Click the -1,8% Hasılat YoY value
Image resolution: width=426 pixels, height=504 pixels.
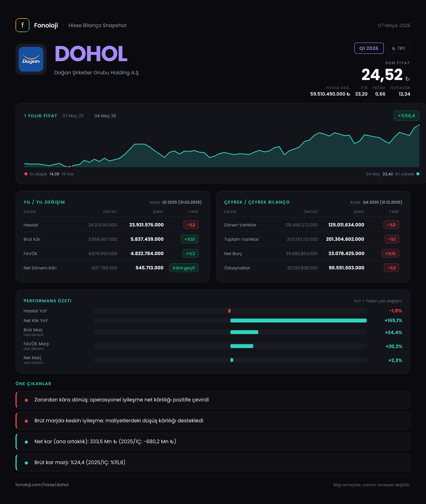[396, 311]
